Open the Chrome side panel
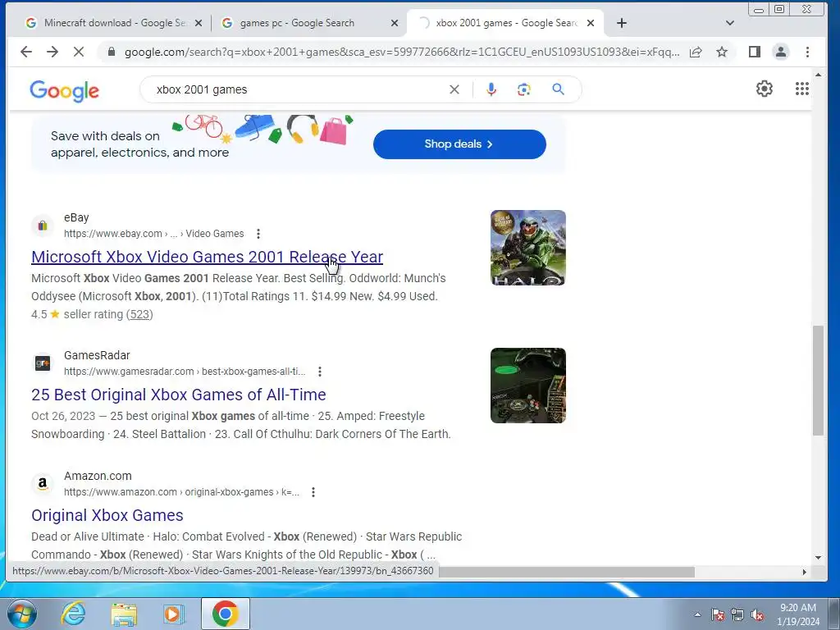Screen dimensions: 840x630 pyautogui.click(x=755, y=52)
